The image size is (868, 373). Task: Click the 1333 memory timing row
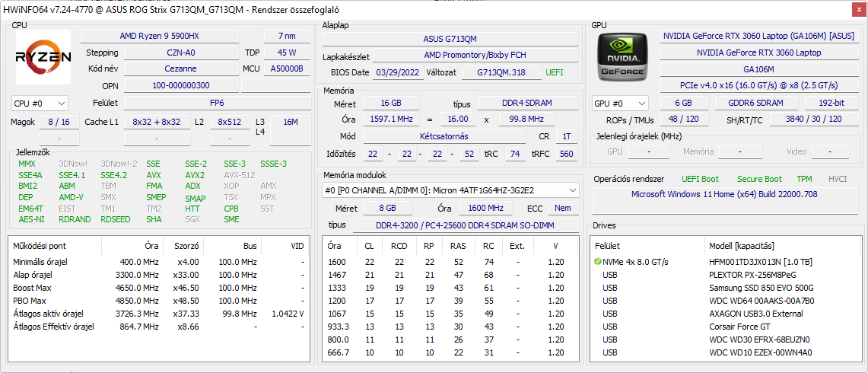[x=450, y=288]
